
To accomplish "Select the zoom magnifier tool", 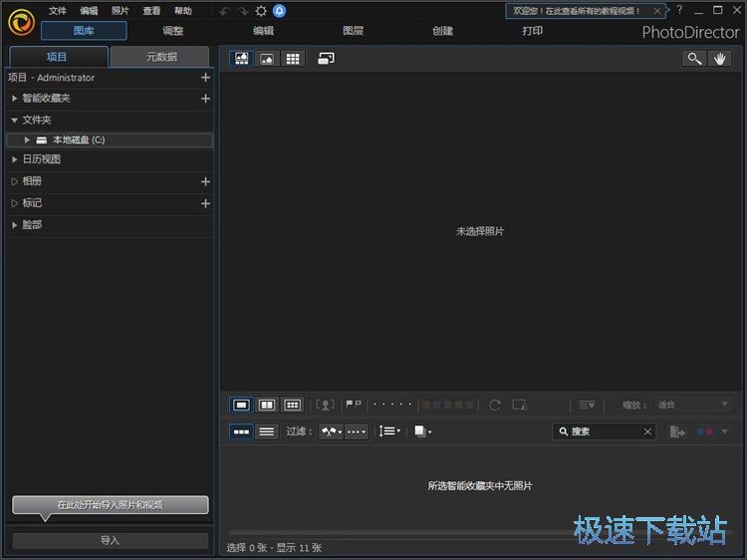I will pos(693,59).
